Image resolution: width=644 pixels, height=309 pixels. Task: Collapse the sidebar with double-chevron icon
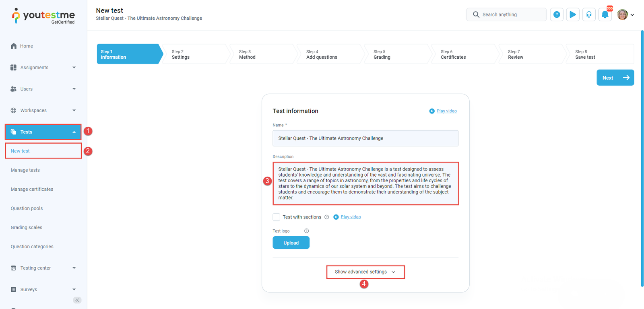[77, 300]
